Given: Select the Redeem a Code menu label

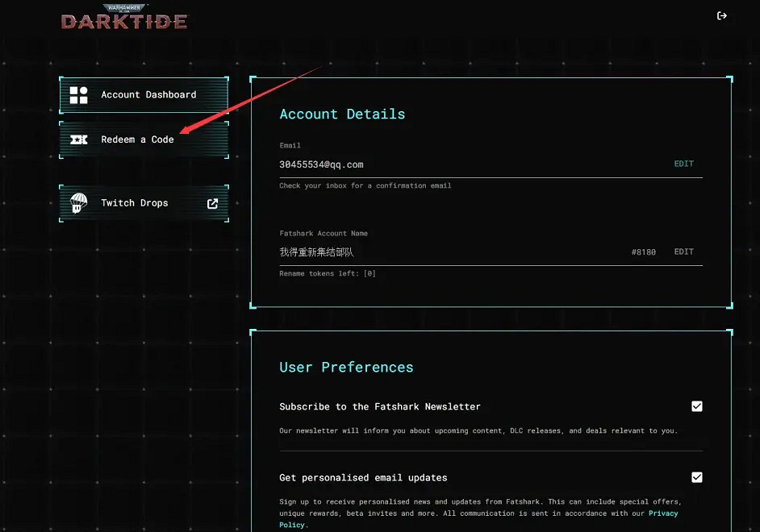Looking at the screenshot, I should [137, 139].
